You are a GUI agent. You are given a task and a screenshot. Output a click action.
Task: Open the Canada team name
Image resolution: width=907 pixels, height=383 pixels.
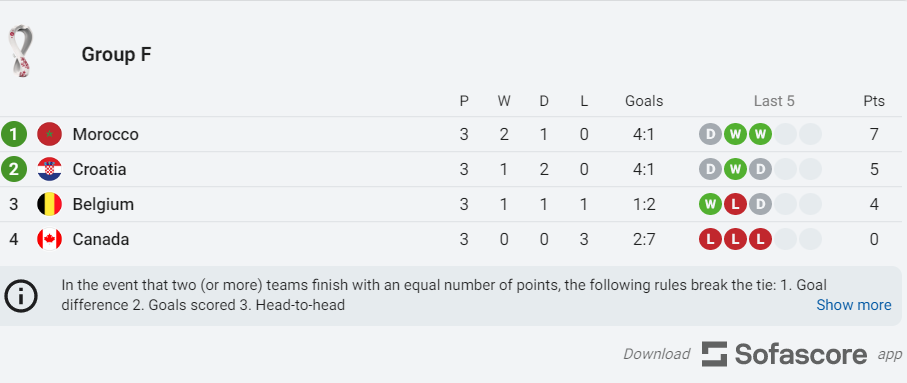101,239
